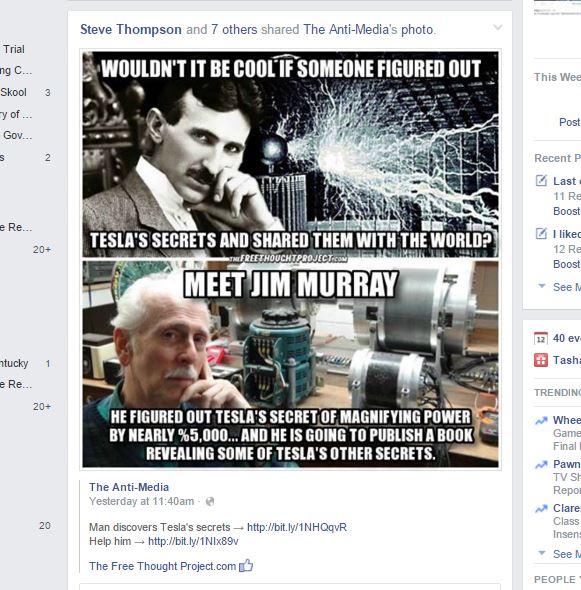Click the thumbs-up icon after Free Thought Project.com

(x=246, y=565)
